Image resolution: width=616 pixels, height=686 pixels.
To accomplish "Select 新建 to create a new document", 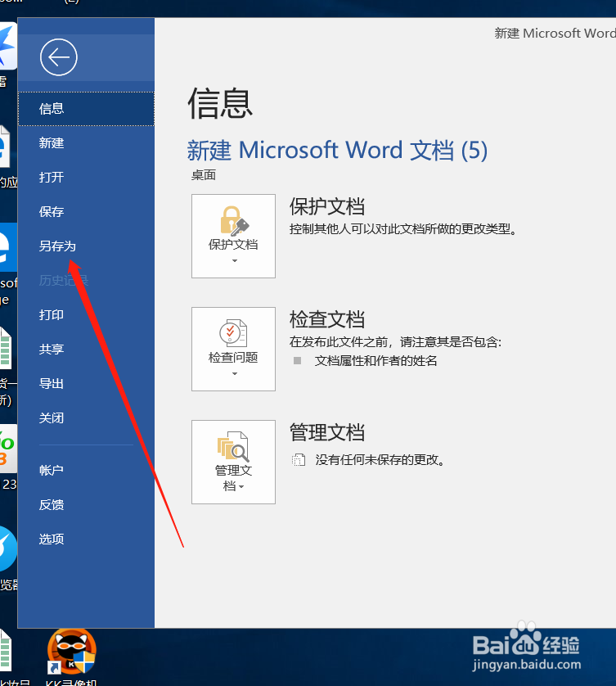I will 86,143.
